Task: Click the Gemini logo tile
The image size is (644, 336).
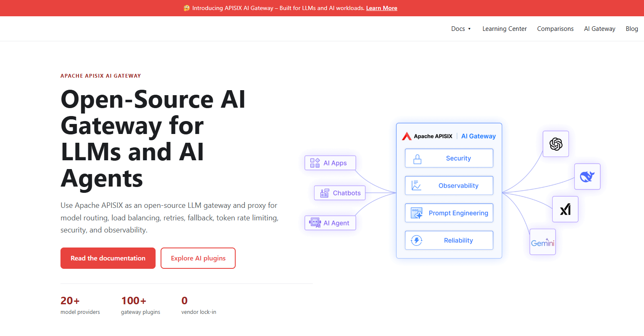Action: tap(543, 242)
